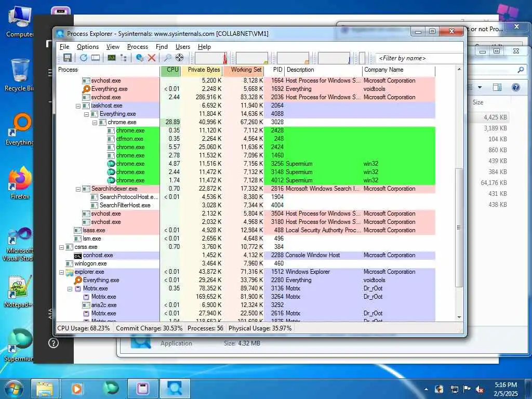Click the scroll up arrow of process list
This screenshot has width=532, height=399.
click(x=459, y=69)
